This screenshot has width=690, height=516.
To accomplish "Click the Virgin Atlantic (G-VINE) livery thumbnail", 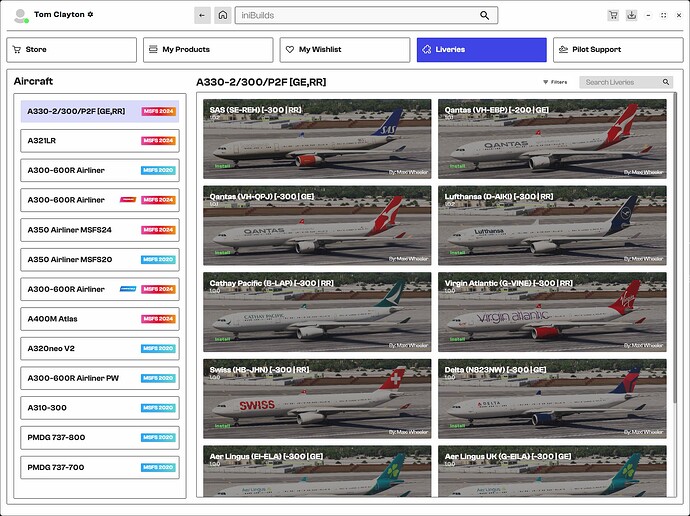I will 551,312.
